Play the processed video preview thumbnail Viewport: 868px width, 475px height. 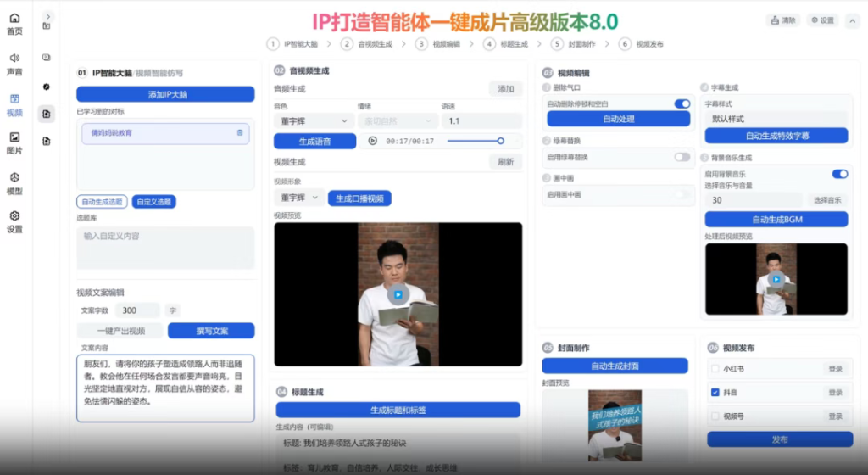pos(776,279)
